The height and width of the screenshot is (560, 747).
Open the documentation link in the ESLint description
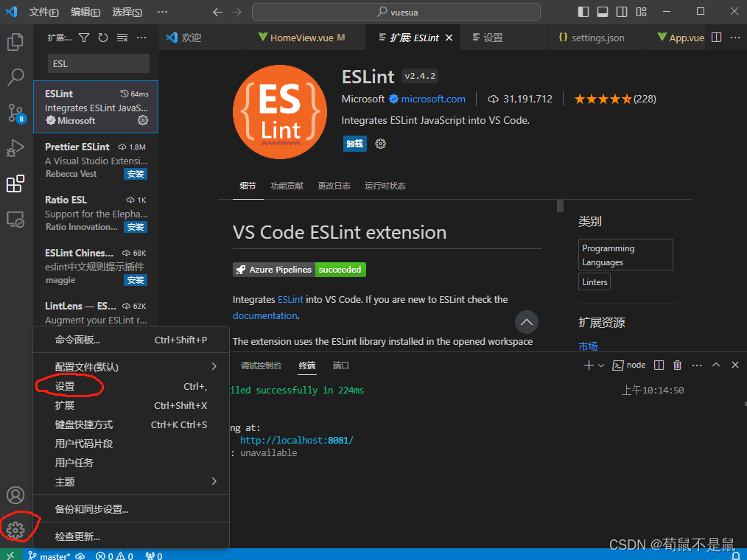[264, 315]
